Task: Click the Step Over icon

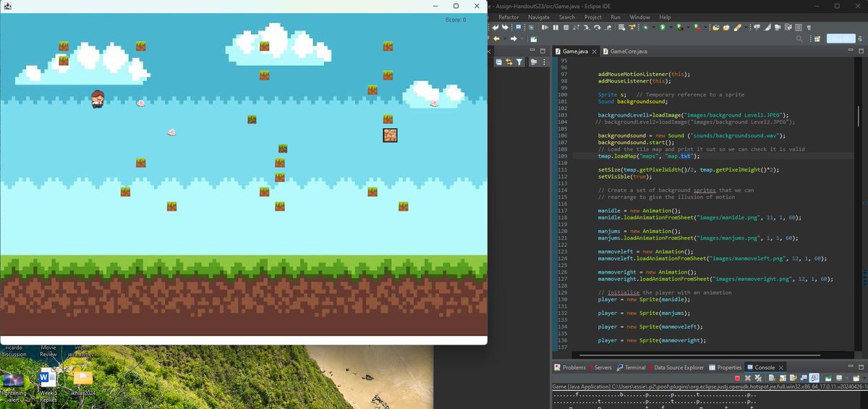Action: pyautogui.click(x=597, y=27)
